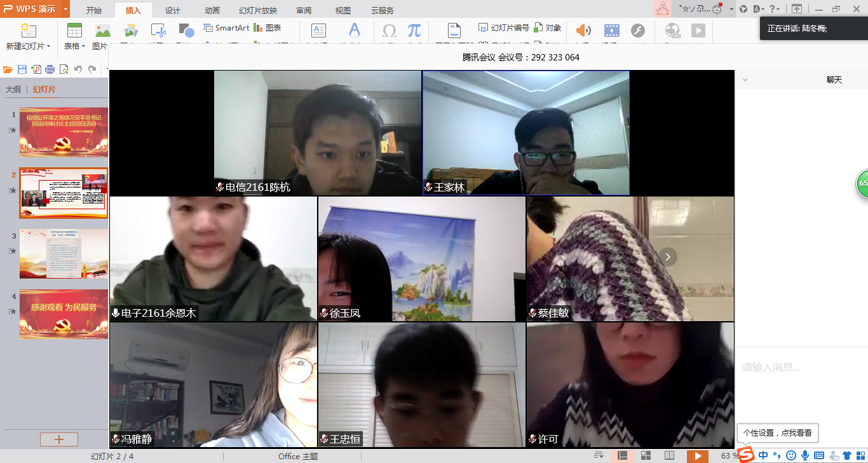This screenshot has height=463, width=868.
Task: Click the Pi formula icon
Action: tap(414, 31)
